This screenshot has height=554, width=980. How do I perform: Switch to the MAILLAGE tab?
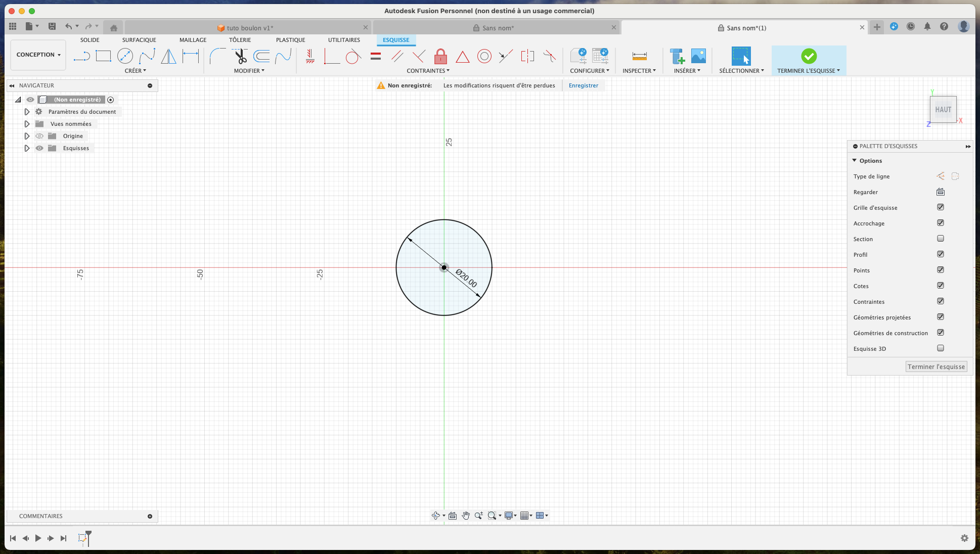pyautogui.click(x=193, y=40)
